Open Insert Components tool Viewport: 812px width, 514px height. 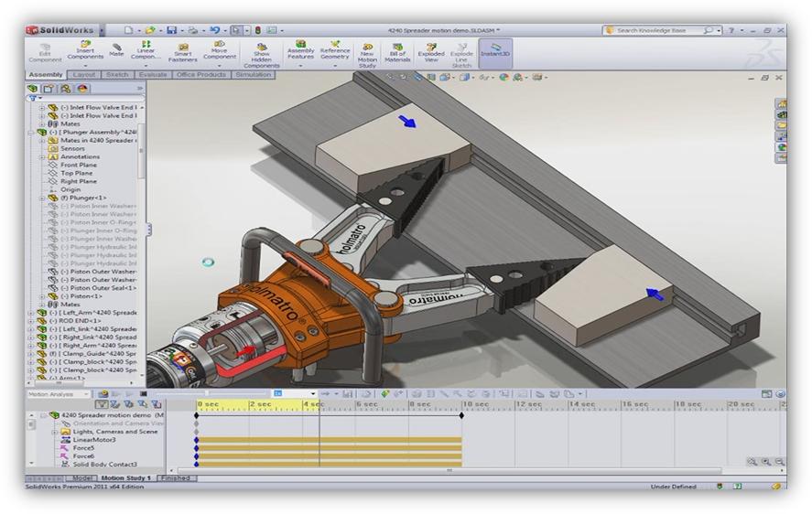85,49
